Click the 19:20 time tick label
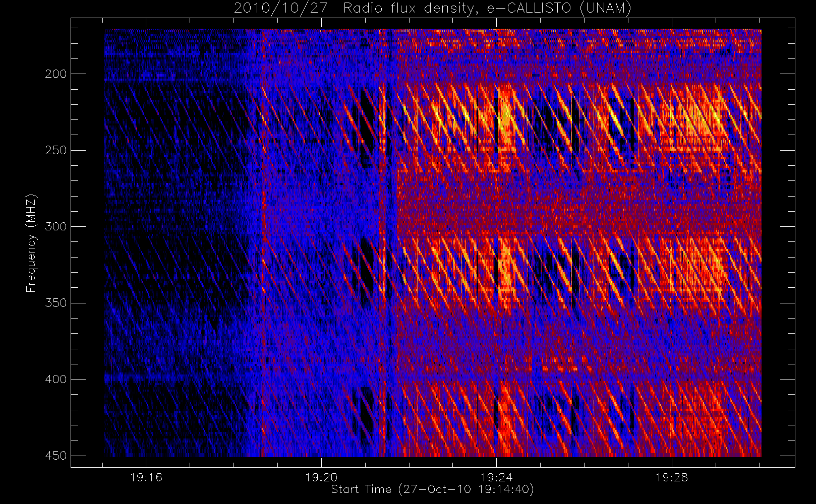Screen dimensions: 816x504 coord(321,477)
